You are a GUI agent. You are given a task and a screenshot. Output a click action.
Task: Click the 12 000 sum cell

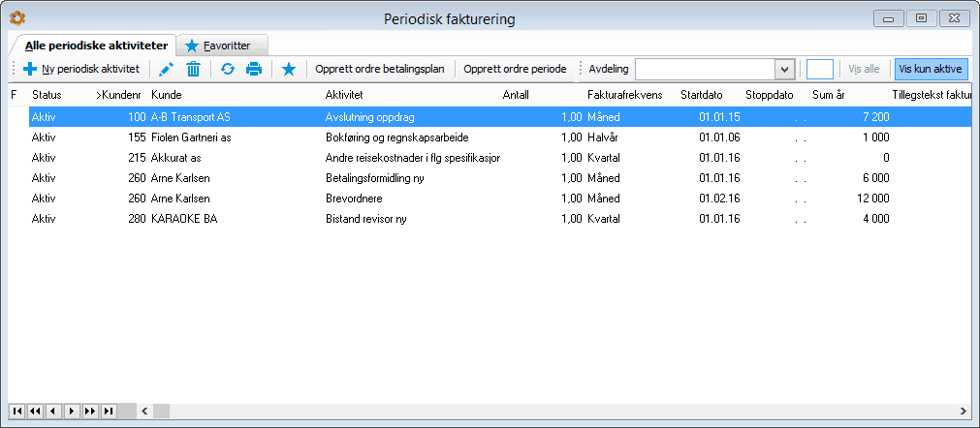[x=873, y=199]
